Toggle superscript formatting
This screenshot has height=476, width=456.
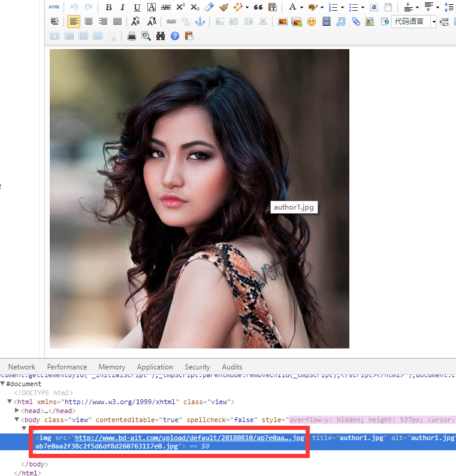pyautogui.click(x=181, y=7)
